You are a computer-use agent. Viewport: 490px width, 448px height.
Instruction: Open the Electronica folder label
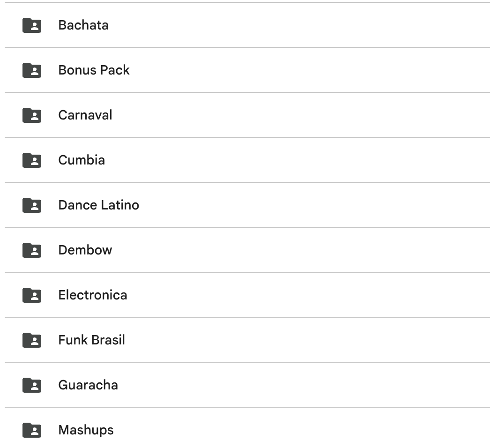(x=93, y=295)
